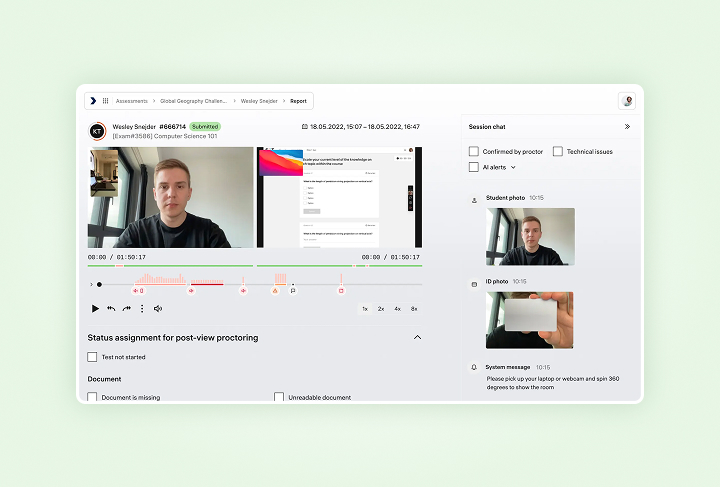The width and height of the screenshot is (720, 487).
Task: Open the Student photo image
Action: (530, 237)
